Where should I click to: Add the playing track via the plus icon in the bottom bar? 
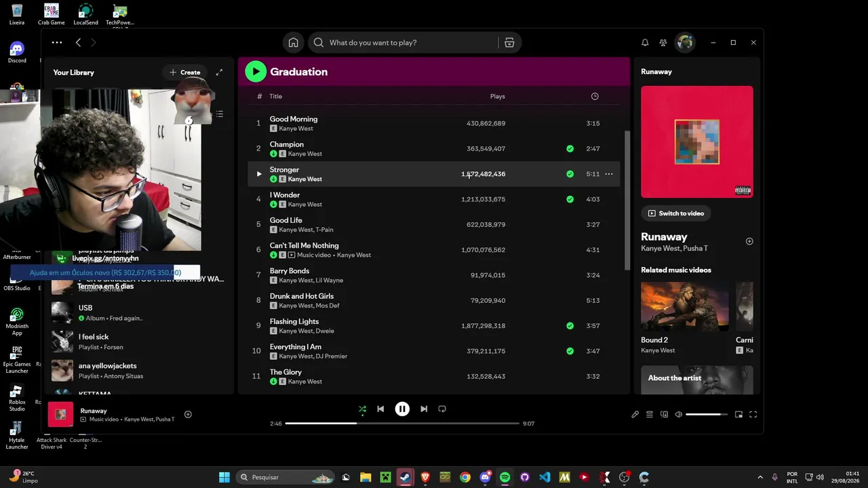[x=188, y=415]
